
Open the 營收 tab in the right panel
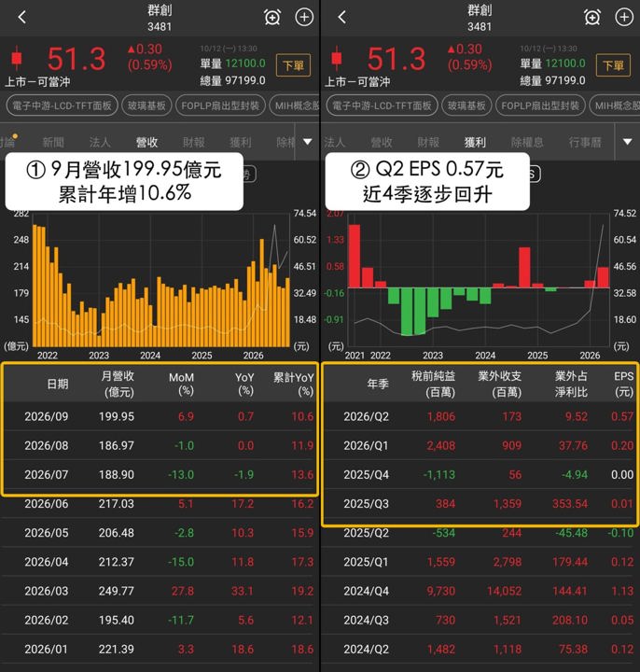[382, 142]
